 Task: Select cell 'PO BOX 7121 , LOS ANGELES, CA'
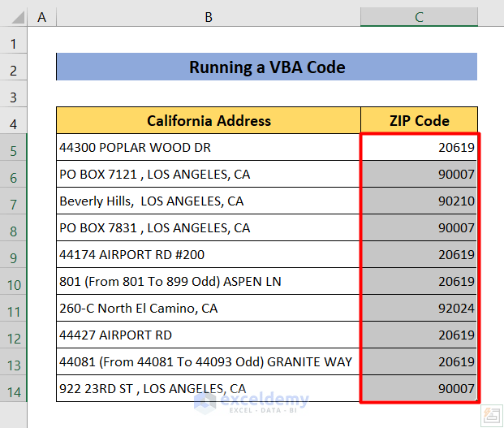[x=209, y=174]
